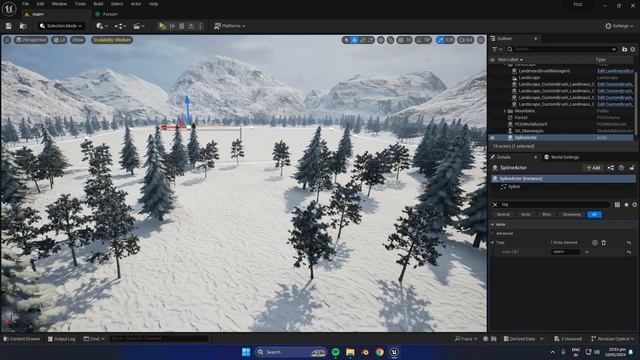Add element to the Tags array

point(595,243)
